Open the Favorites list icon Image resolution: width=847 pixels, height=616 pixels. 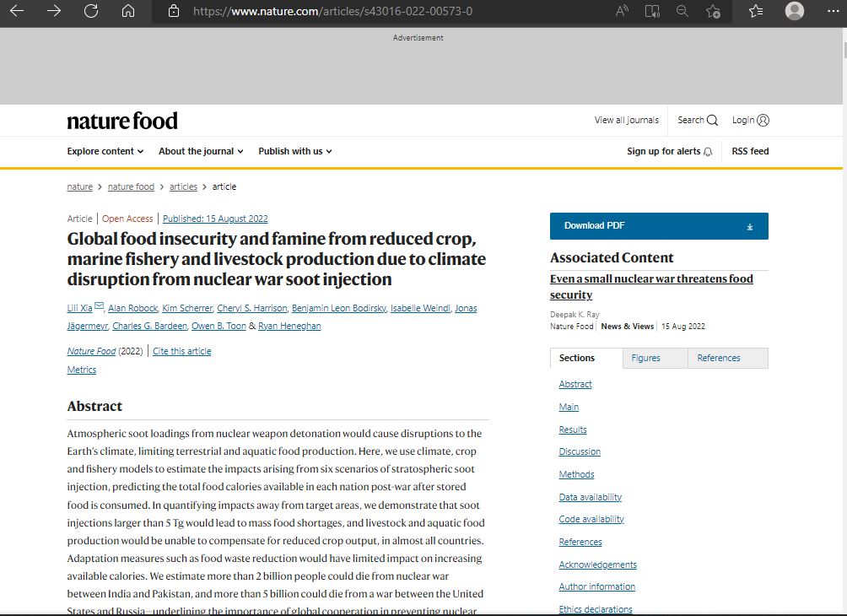tap(756, 11)
